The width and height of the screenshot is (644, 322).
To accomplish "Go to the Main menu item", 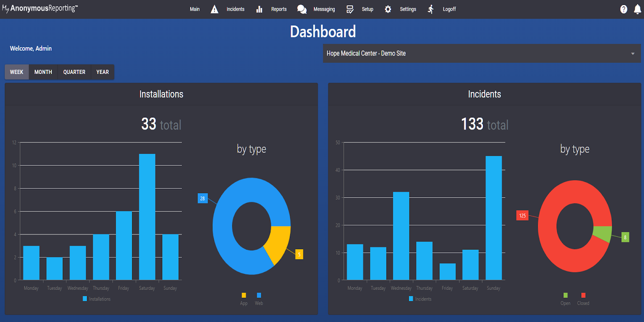I will 195,9.
